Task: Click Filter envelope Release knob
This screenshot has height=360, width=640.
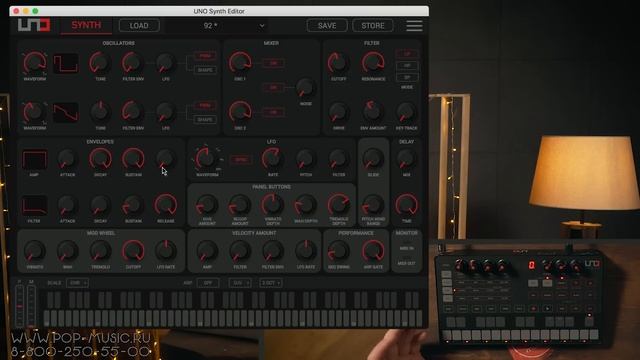Action: click(x=165, y=205)
